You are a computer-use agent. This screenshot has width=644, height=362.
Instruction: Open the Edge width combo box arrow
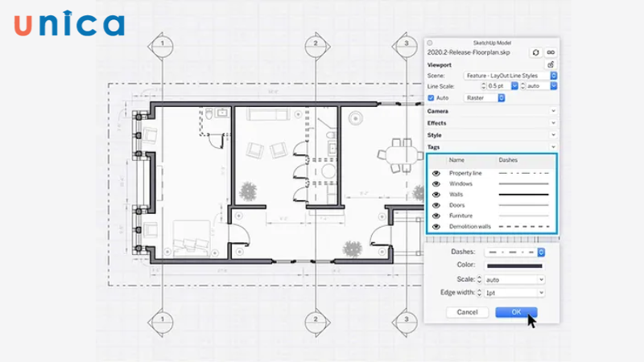(x=541, y=293)
